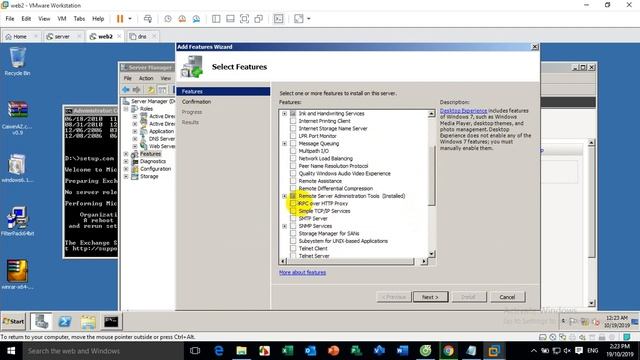Click features list horizontal scrollbar
This screenshot has height=360, width=640.
click(x=350, y=261)
